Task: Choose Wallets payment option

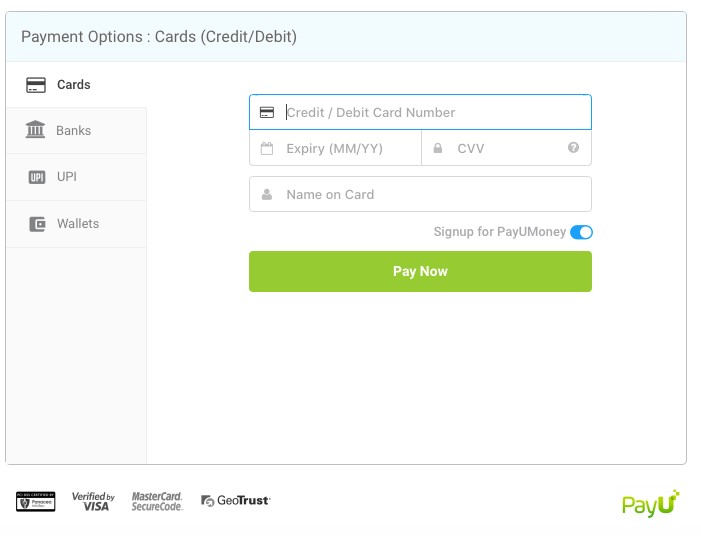Action: (x=76, y=224)
